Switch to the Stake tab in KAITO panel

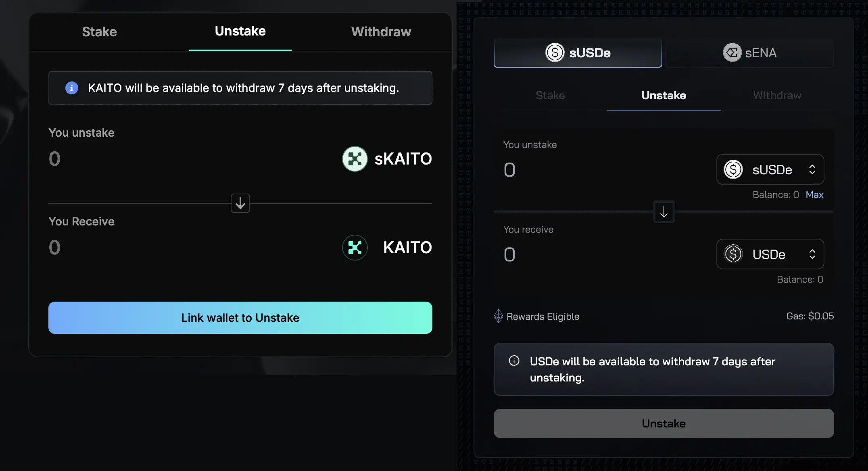99,32
